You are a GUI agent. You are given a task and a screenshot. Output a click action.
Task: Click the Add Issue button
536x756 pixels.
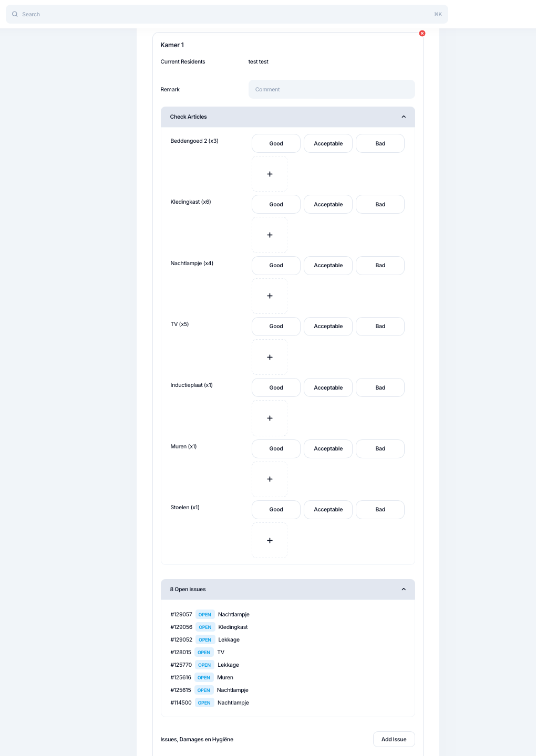(x=394, y=739)
